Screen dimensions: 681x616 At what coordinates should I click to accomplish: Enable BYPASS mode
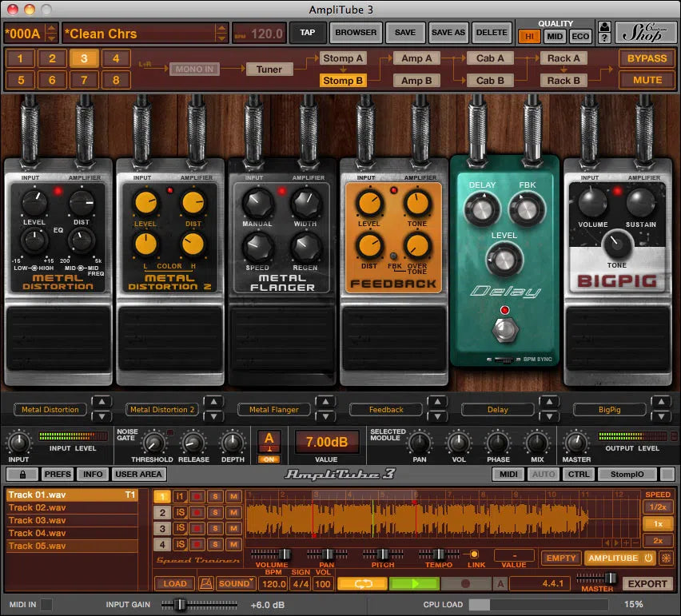coord(647,58)
